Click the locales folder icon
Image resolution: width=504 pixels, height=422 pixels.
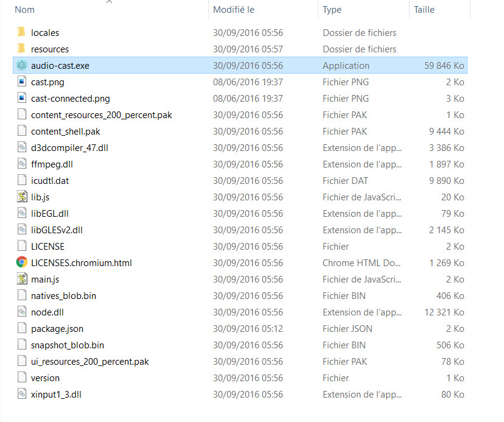21,32
